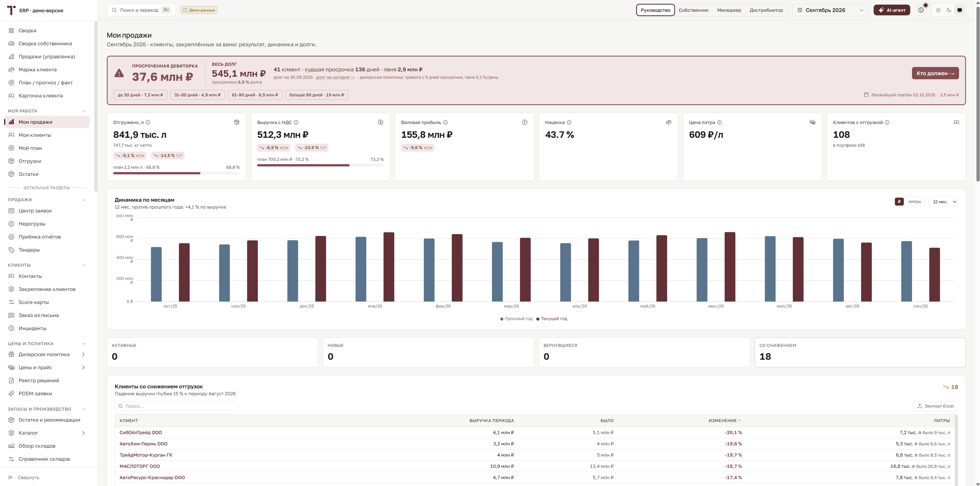Open the Сводка dashboard icon in sidebar
980x486 pixels.
[12, 30]
